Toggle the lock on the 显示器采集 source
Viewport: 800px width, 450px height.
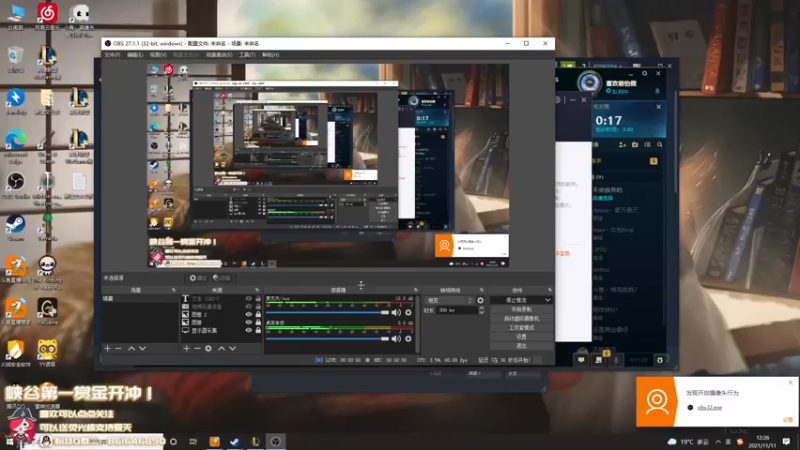pyautogui.click(x=258, y=331)
